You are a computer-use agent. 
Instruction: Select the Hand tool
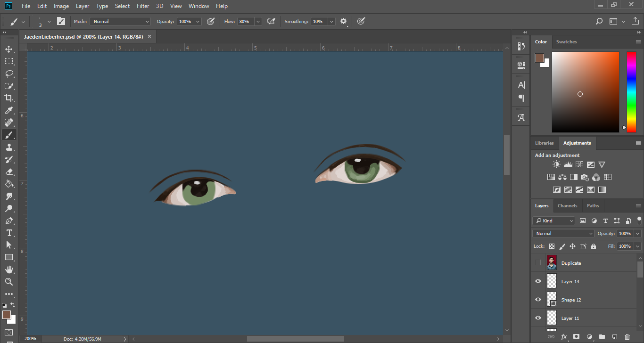[x=9, y=269]
